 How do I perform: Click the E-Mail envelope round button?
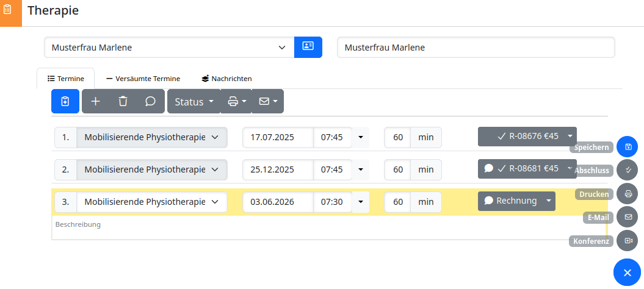(627, 217)
